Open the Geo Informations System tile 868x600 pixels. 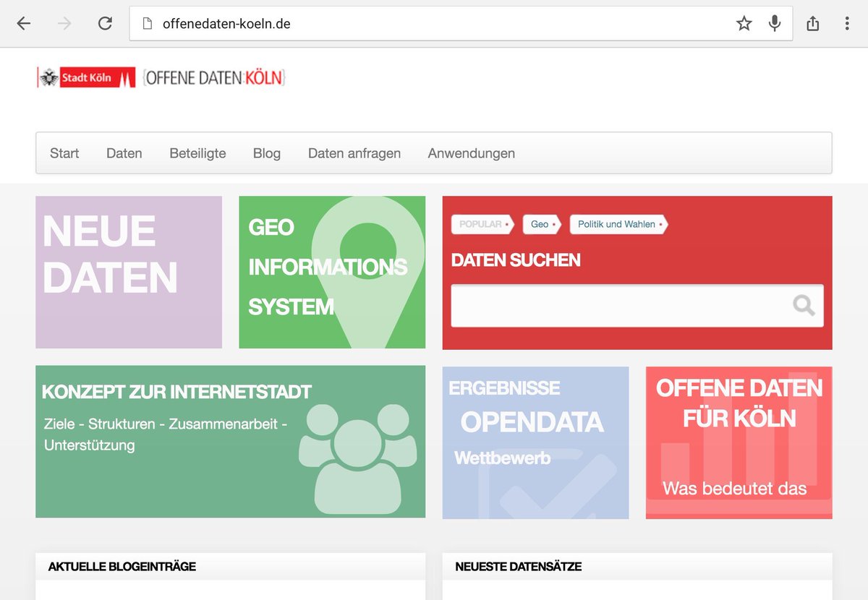[x=332, y=272]
